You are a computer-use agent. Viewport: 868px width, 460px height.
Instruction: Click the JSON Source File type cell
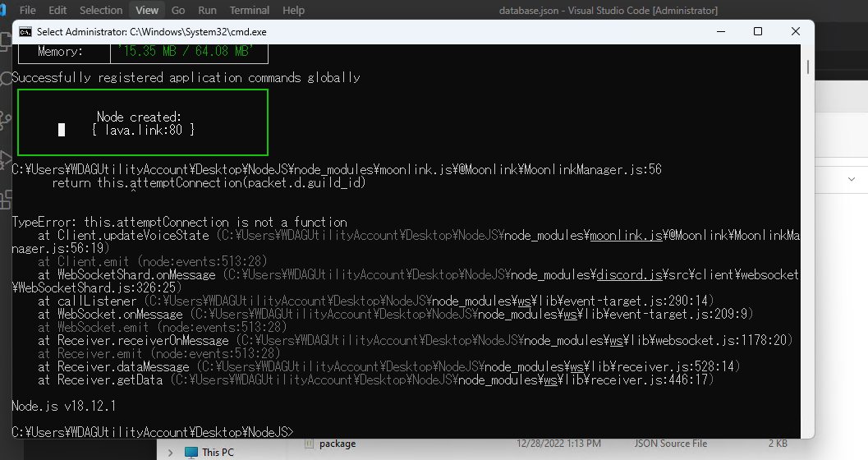coord(670,444)
